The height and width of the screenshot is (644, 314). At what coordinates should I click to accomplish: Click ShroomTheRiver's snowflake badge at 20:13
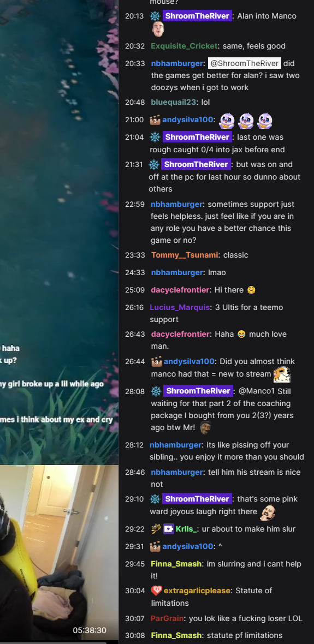point(155,16)
